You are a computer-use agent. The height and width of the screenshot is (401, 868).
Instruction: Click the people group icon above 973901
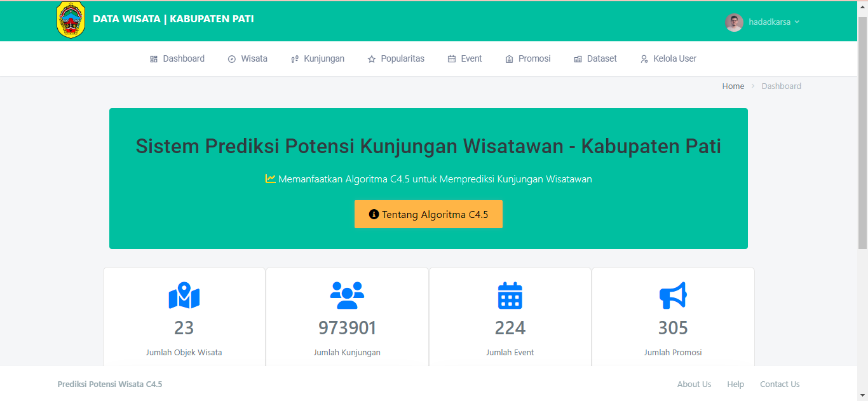click(x=347, y=296)
